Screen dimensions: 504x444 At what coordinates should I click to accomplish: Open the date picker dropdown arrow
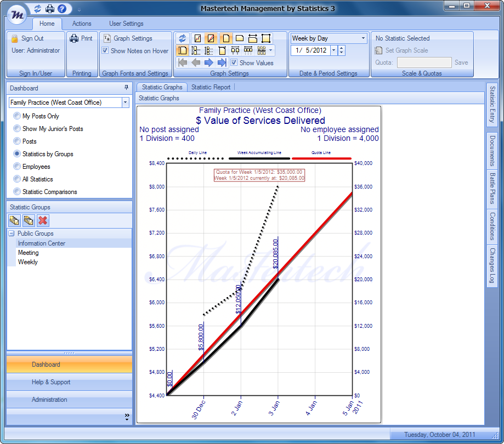coord(333,50)
